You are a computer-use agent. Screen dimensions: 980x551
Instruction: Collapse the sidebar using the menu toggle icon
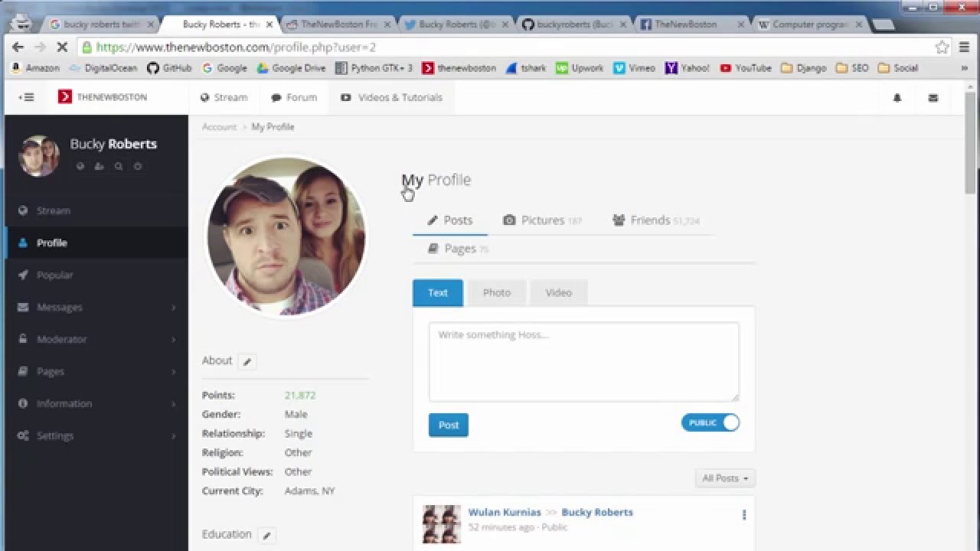coord(26,97)
